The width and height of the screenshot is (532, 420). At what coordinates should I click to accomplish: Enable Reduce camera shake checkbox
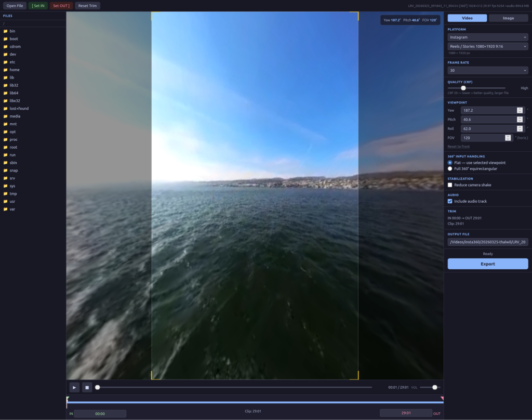pos(450,185)
